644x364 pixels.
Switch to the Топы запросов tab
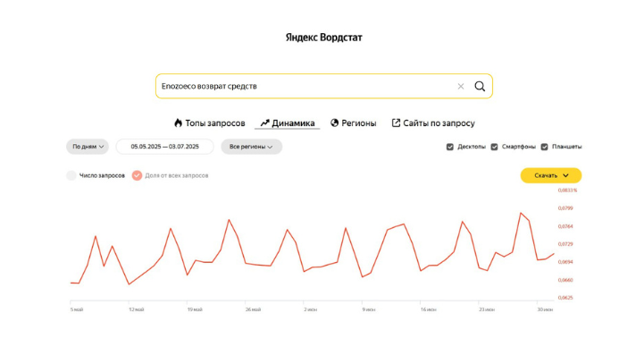click(214, 123)
